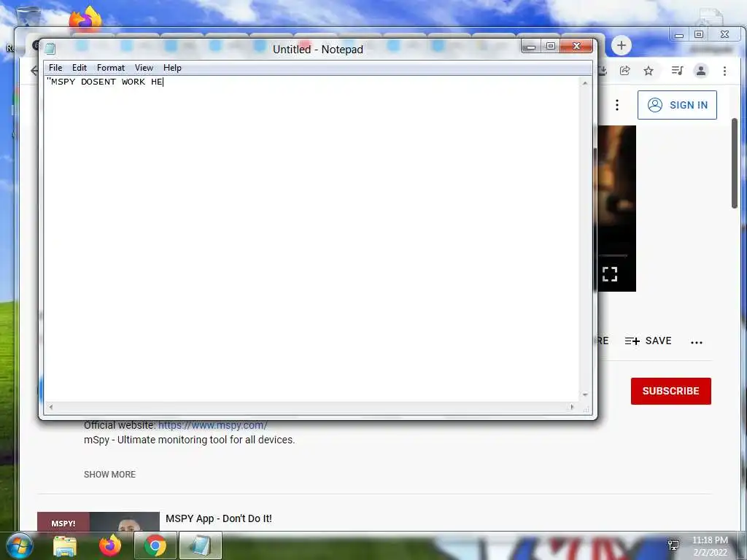This screenshot has width=747, height=560.
Task: Open the Format menu in Notepad
Action: point(111,68)
